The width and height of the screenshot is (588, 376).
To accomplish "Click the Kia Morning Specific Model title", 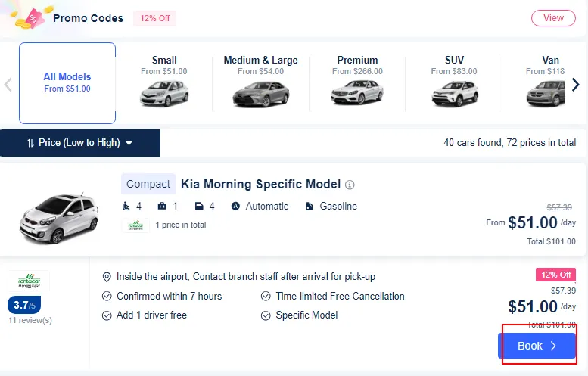I will point(260,184).
